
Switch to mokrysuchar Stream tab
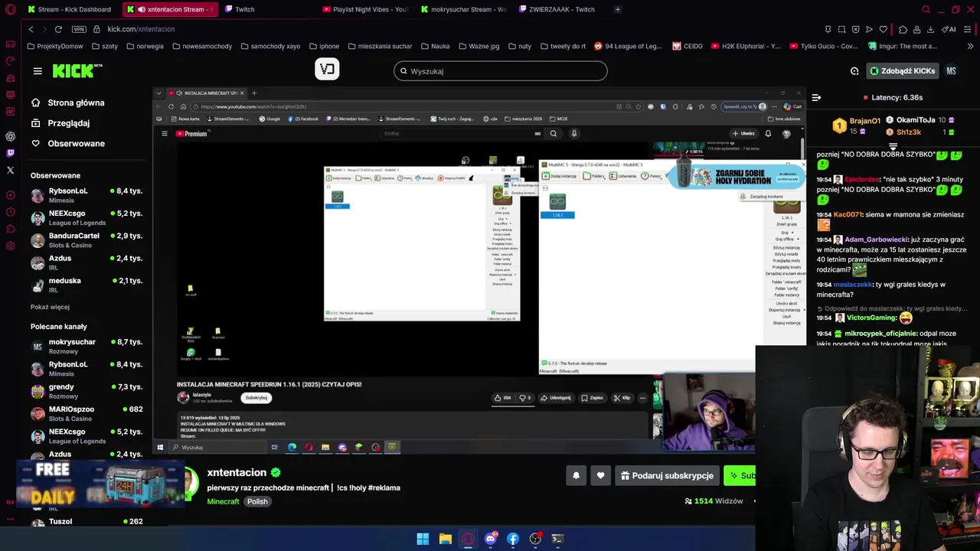463,9
